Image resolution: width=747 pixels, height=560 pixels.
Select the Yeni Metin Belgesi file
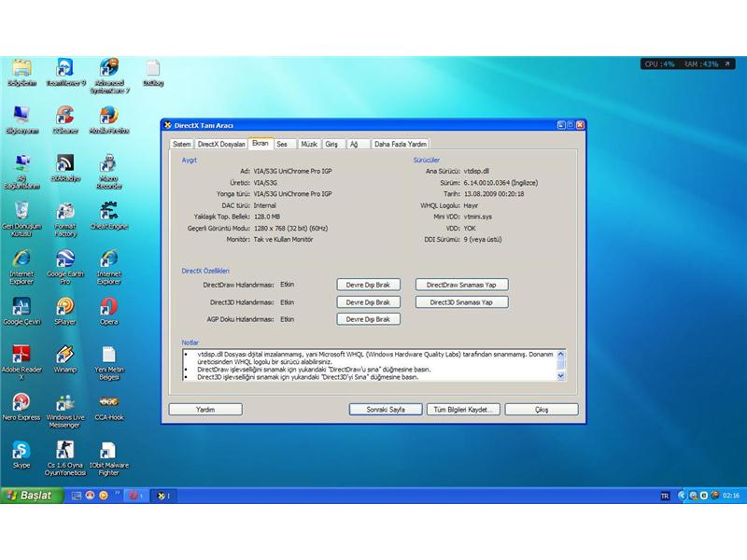click(109, 362)
